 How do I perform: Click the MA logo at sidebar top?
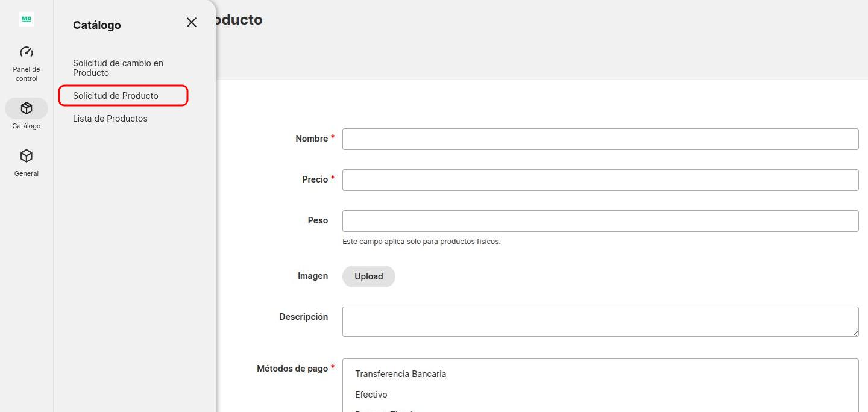point(26,19)
